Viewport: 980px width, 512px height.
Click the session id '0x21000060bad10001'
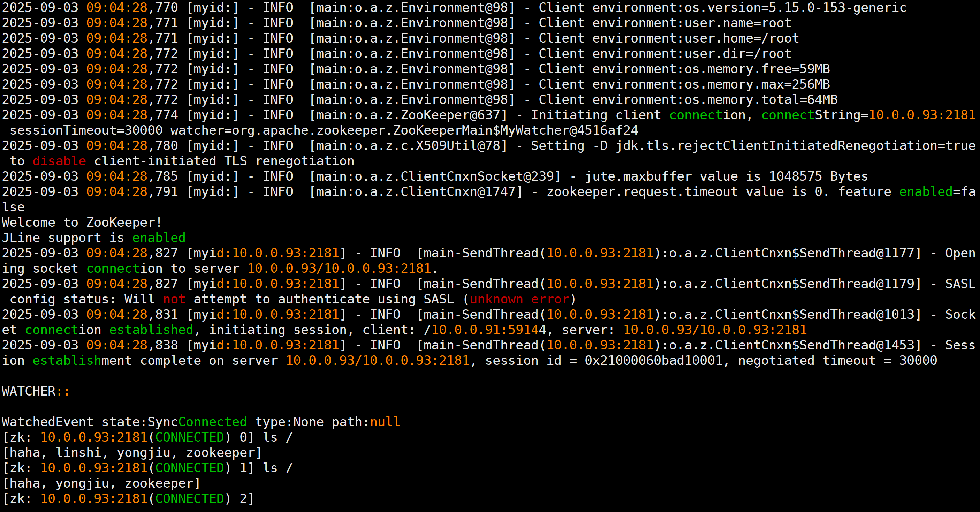(x=654, y=361)
